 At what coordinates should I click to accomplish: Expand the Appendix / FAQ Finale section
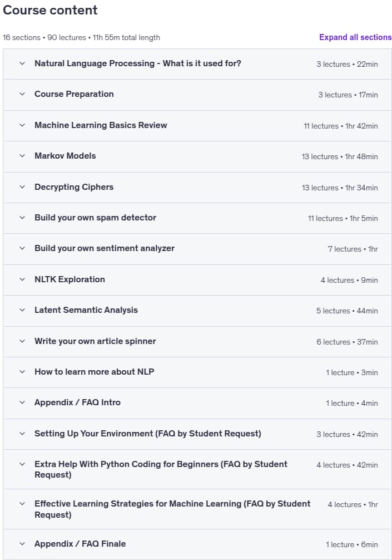pyautogui.click(x=197, y=544)
